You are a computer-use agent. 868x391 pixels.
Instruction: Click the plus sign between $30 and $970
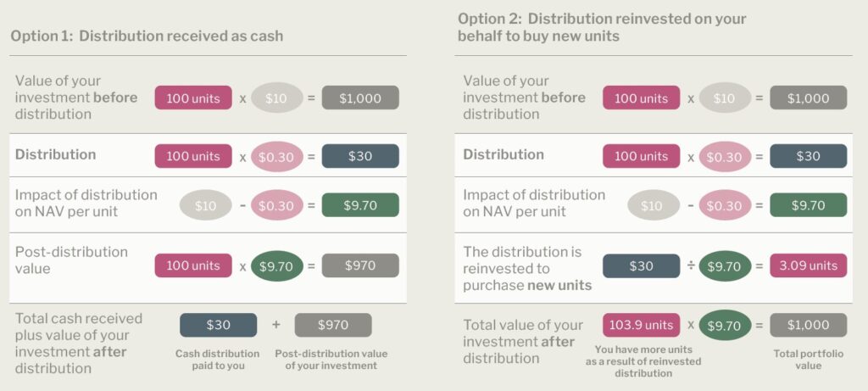coord(275,325)
